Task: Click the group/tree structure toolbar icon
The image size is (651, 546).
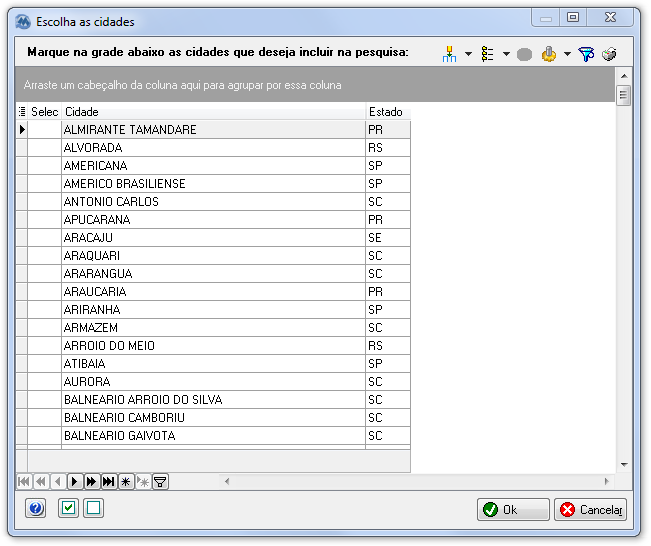Action: [449, 54]
